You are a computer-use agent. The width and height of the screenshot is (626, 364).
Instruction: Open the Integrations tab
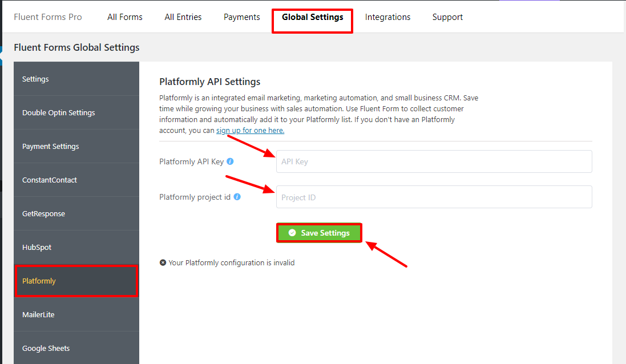pyautogui.click(x=387, y=17)
